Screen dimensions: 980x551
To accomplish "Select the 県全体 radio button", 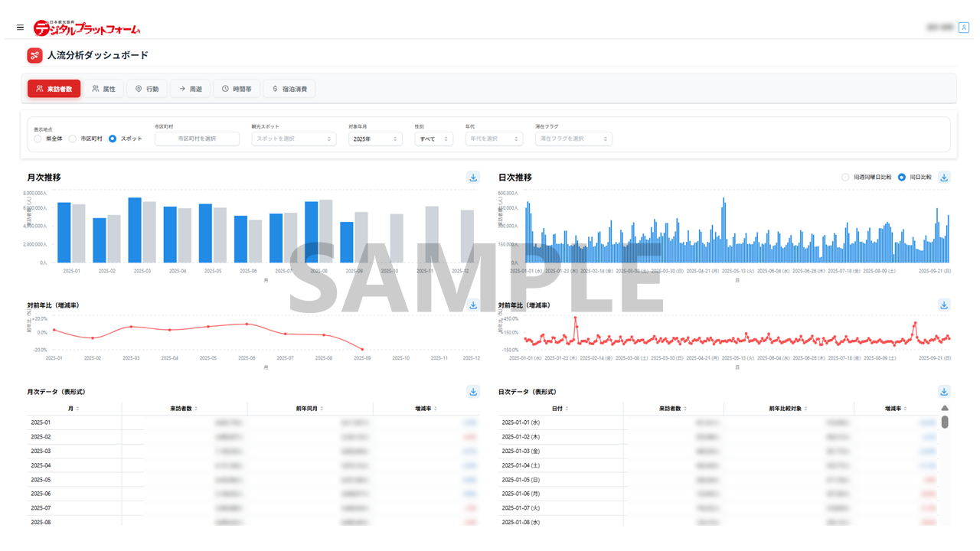I will [x=38, y=139].
